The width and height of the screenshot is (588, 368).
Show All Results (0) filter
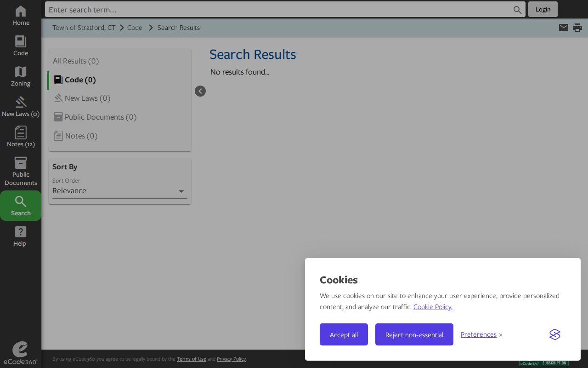(76, 61)
